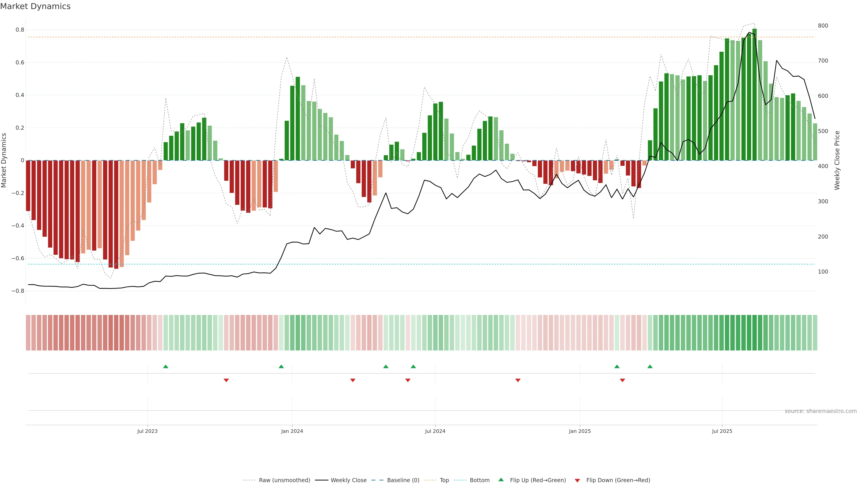Image resolution: width=868 pixels, height=488 pixels.
Task: Click the red flip-down marker between Jul 2024 and Jan 2025
Action: [518, 380]
